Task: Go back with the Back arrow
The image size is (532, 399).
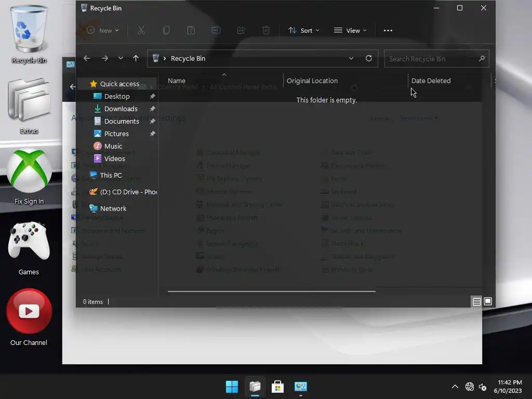Action: 87,58
